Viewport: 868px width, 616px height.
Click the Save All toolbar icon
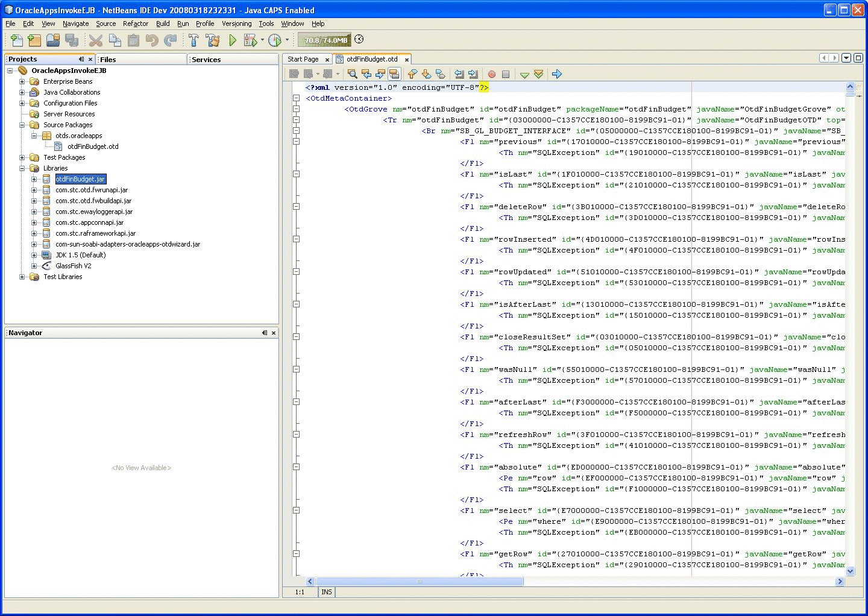(72, 40)
